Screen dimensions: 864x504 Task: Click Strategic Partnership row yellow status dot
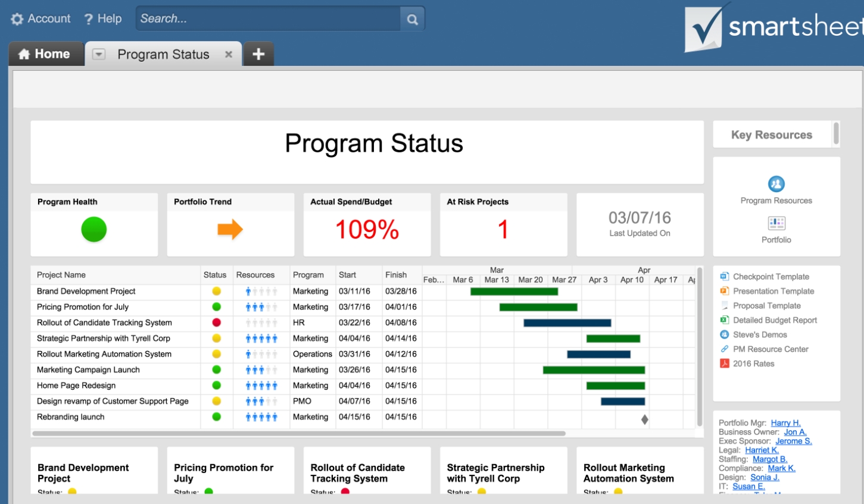[217, 338]
